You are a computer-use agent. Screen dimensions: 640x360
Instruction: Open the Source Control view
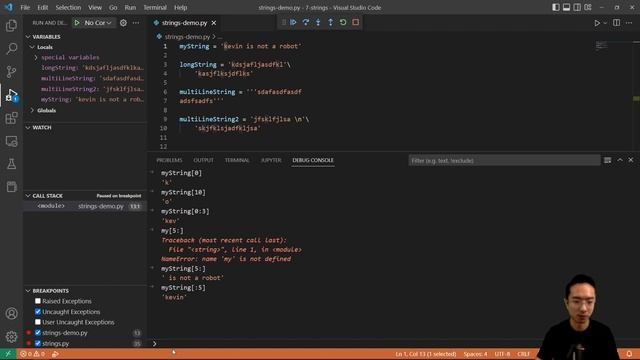(x=11, y=72)
